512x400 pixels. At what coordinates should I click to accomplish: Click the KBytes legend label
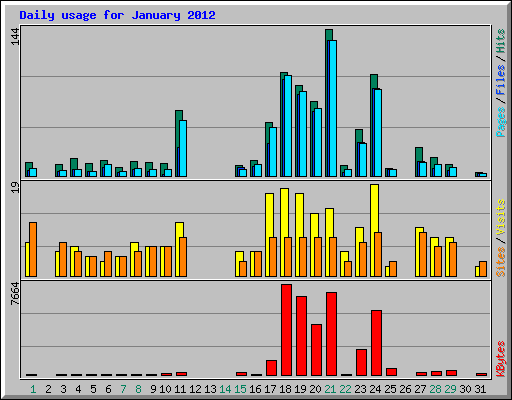pyautogui.click(x=501, y=359)
